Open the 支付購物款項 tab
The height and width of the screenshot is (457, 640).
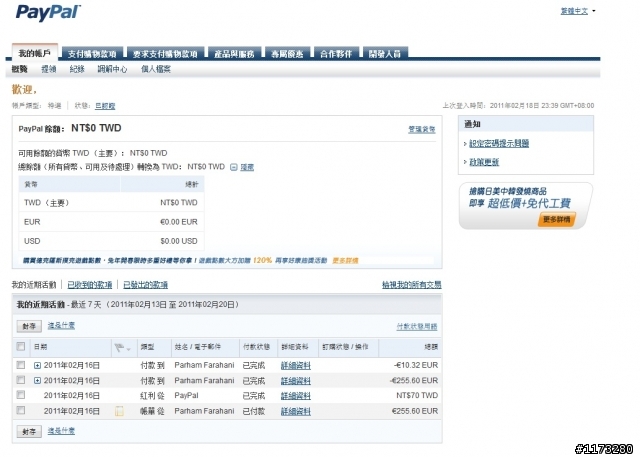(x=92, y=54)
